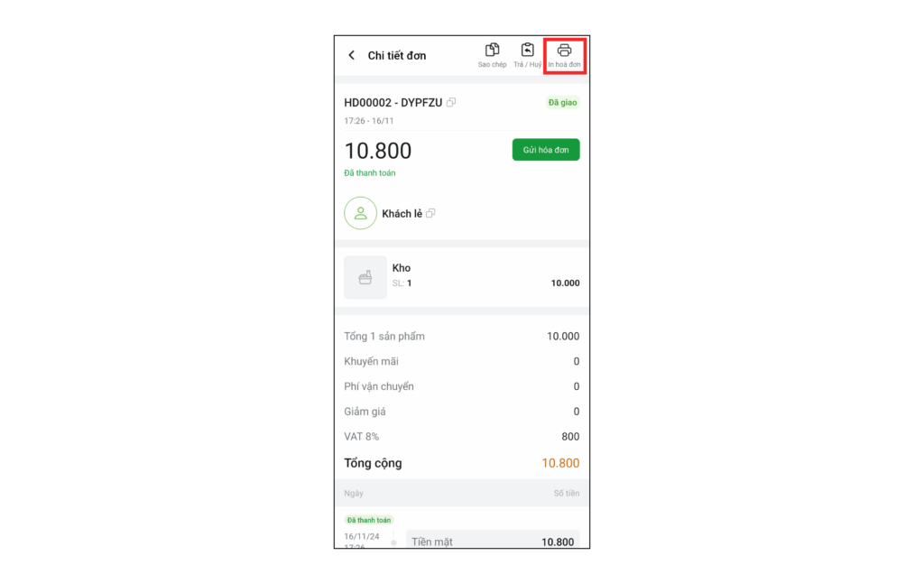Tap the Gửi hóa đơn button
This screenshot has width=924, height=584.
pyautogui.click(x=546, y=150)
